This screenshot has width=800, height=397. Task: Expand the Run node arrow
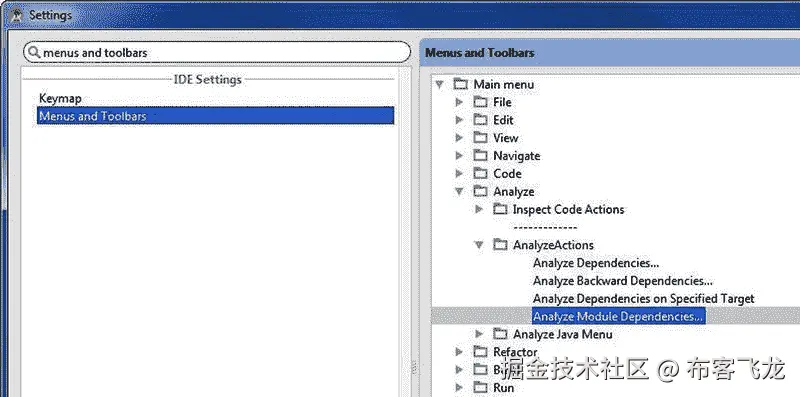[459, 387]
